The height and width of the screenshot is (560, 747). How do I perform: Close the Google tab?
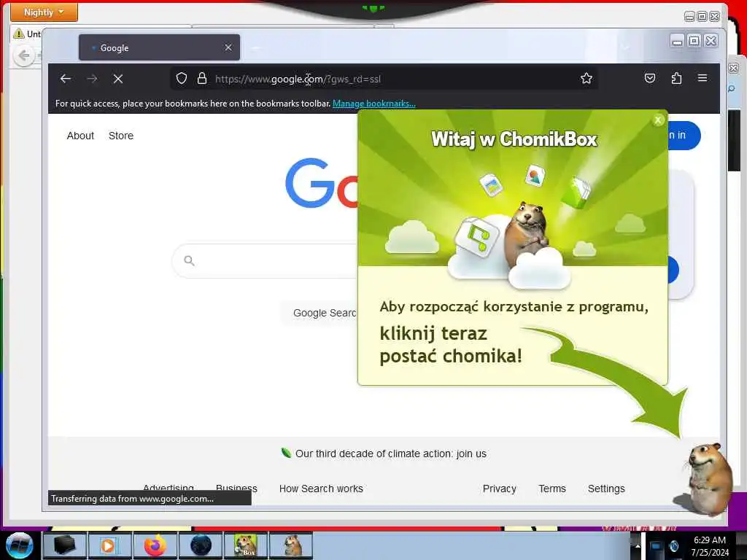[228, 47]
